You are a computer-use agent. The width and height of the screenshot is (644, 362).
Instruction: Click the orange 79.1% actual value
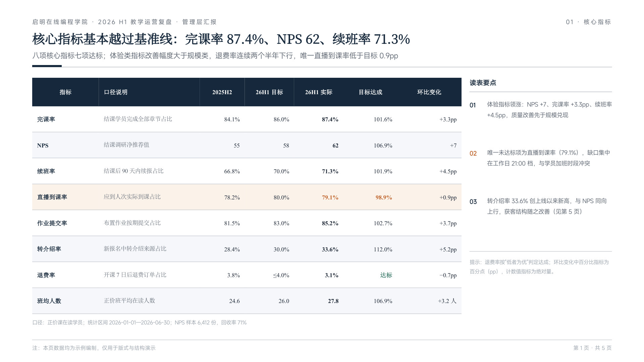pos(330,197)
